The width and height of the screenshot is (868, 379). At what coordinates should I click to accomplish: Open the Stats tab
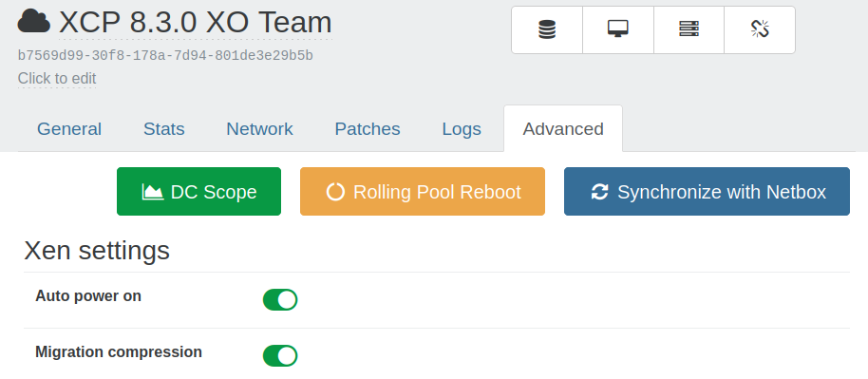pyautogui.click(x=164, y=128)
